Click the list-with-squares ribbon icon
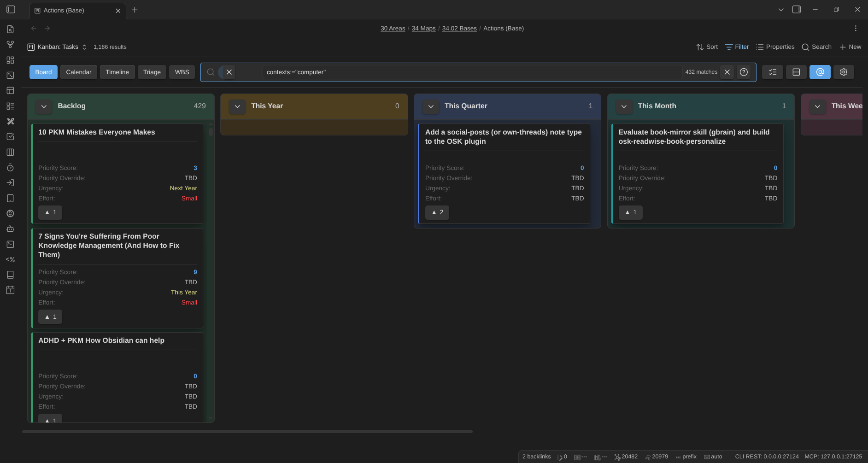 pos(10,106)
